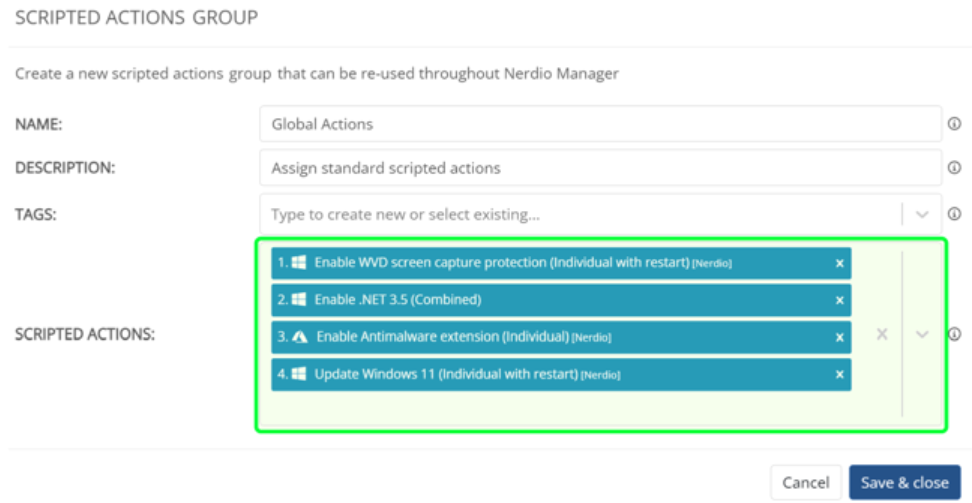Clear all selected scripted actions
Viewport: 972px width, 503px height.
(x=882, y=335)
